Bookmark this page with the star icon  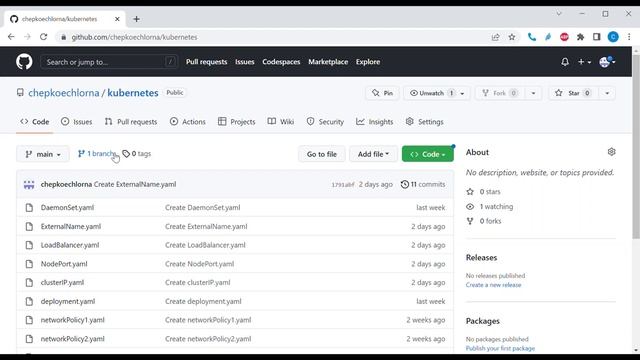click(512, 37)
